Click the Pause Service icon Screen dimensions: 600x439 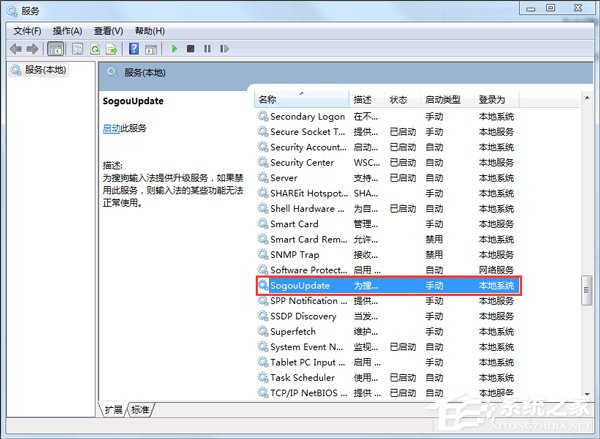click(207, 49)
